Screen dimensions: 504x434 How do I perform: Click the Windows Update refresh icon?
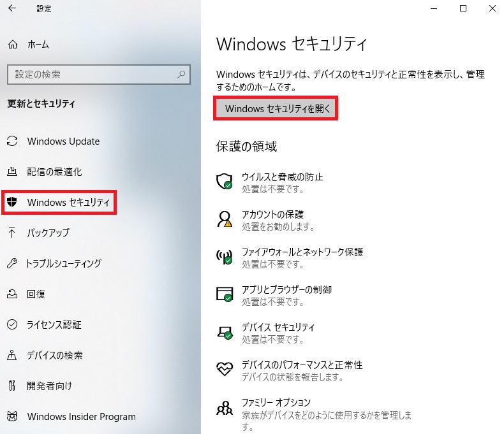12,141
